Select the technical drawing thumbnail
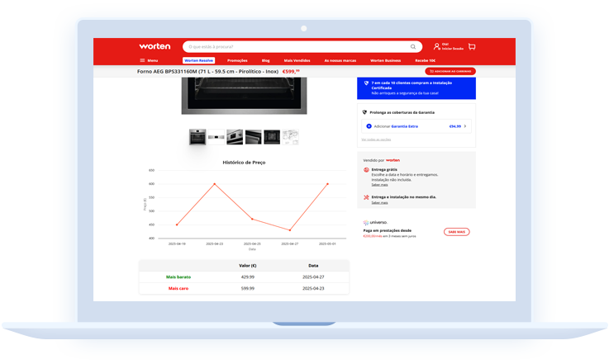This screenshot has height=364, width=609. 291,137
